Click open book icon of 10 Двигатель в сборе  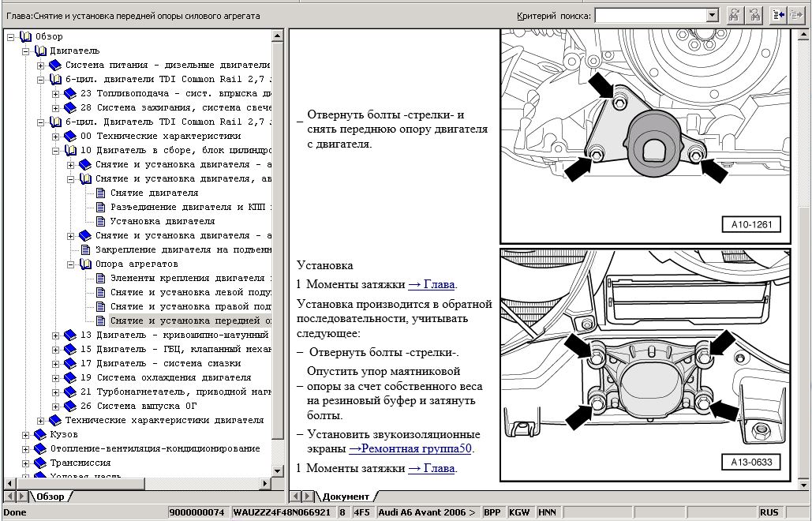click(70, 150)
